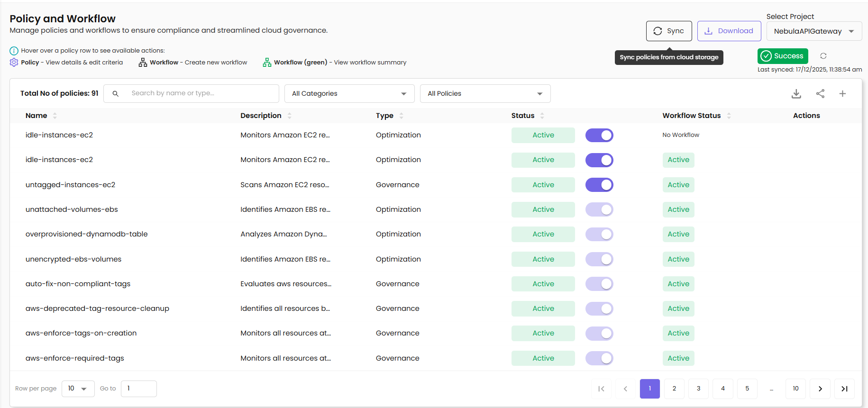Click the Download button in header
The image size is (868, 408).
click(x=729, y=31)
